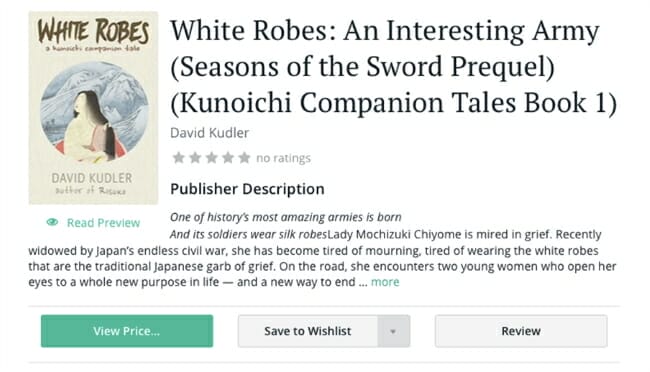This screenshot has height=372, width=650.
Task: Rate the book four stars
Action: [x=228, y=158]
